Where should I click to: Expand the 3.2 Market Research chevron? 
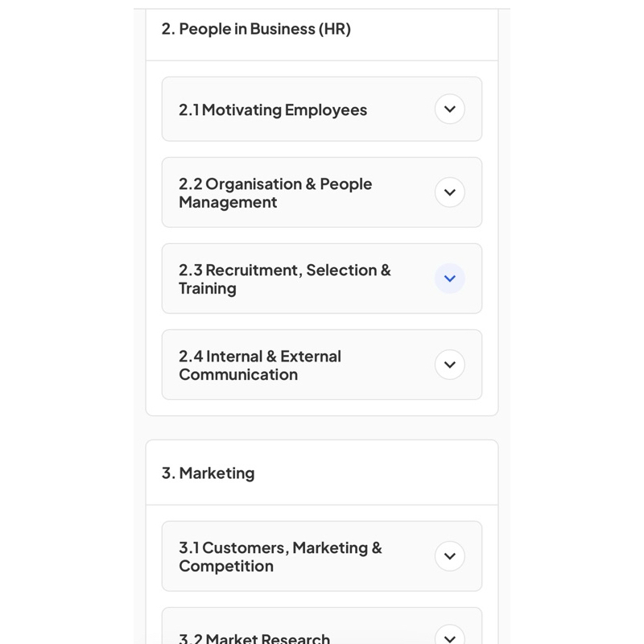[450, 638]
